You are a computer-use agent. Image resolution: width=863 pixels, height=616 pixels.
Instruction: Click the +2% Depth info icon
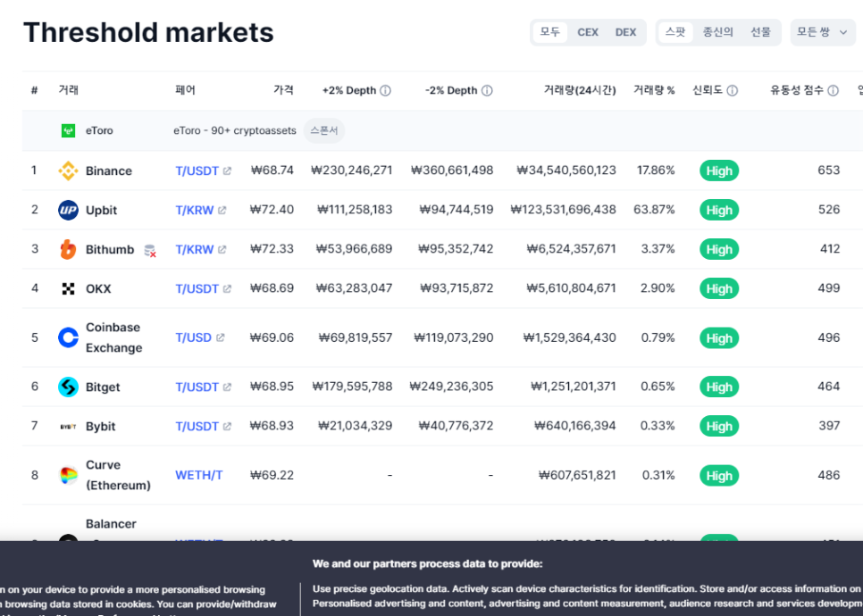[x=385, y=91]
